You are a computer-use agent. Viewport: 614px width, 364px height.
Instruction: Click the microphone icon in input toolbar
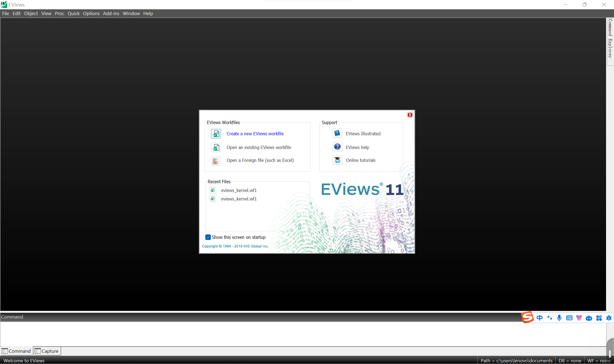[x=559, y=318]
